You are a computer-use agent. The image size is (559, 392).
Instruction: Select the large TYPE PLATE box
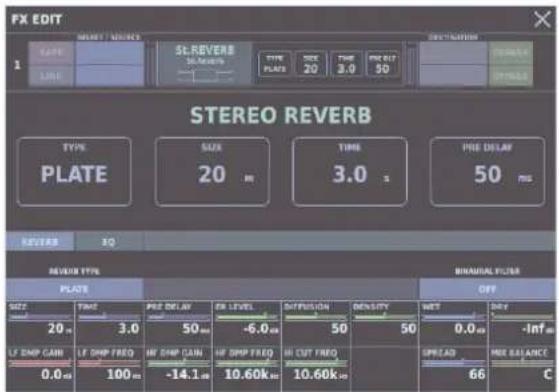(x=74, y=172)
